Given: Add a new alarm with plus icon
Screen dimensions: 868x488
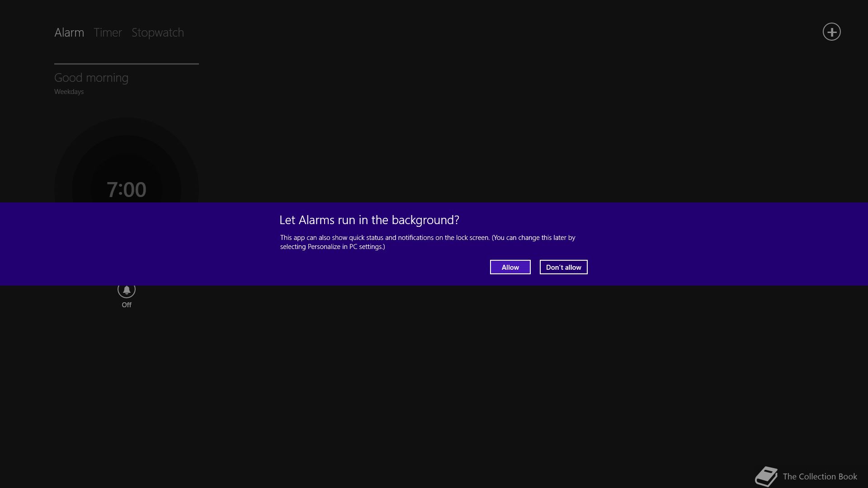Looking at the screenshot, I should pos(831,32).
